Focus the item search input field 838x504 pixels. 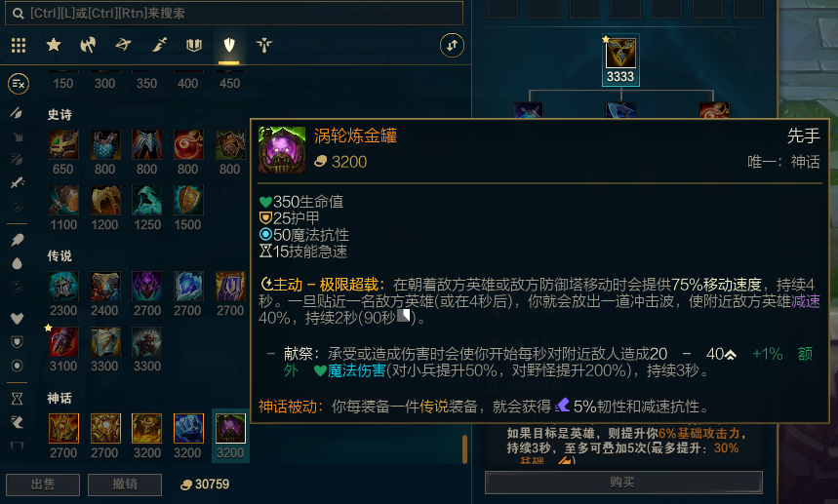point(234,14)
